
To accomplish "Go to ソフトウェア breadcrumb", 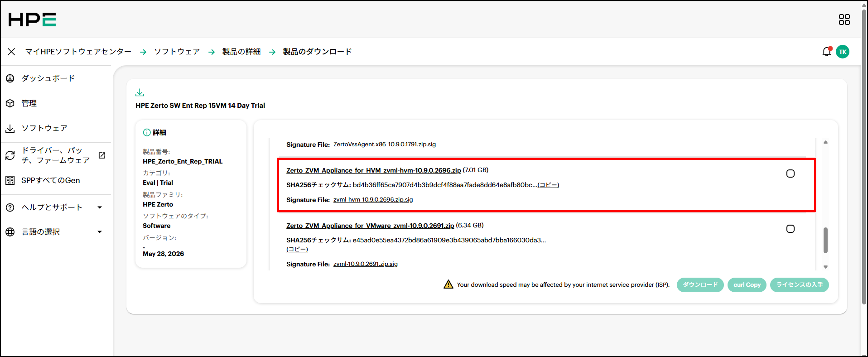I will (177, 52).
